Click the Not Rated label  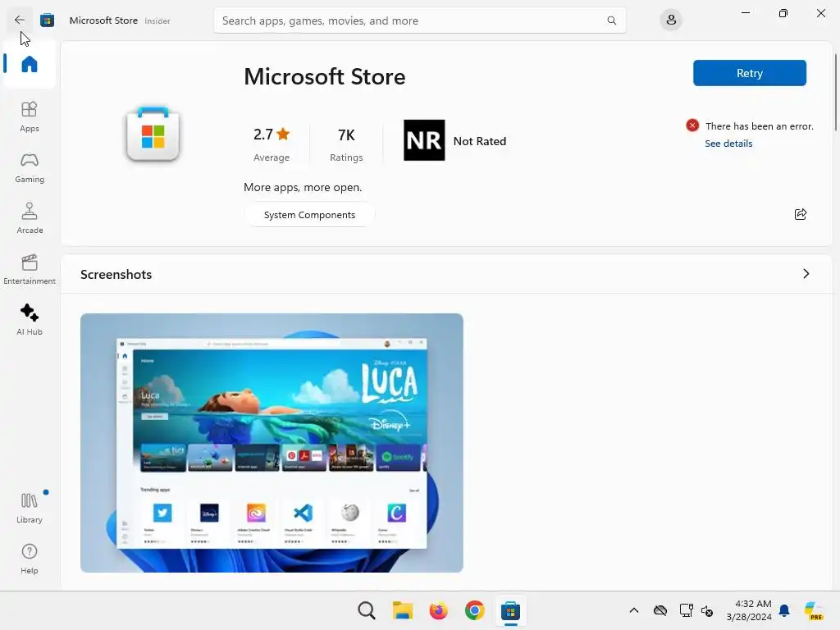click(479, 141)
